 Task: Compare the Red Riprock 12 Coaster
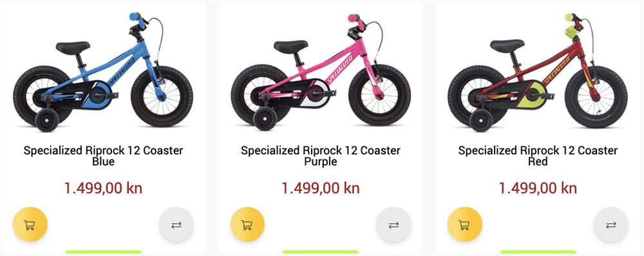pyautogui.click(x=611, y=224)
